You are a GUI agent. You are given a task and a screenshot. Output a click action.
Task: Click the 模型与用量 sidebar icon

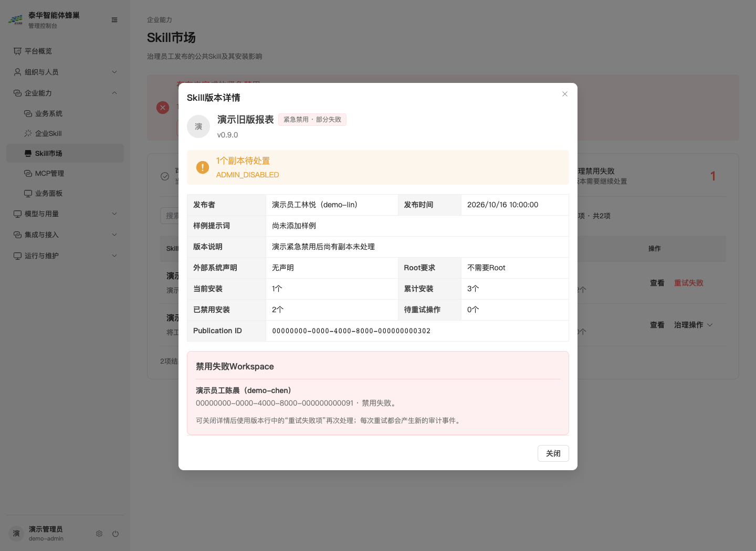[17, 214]
